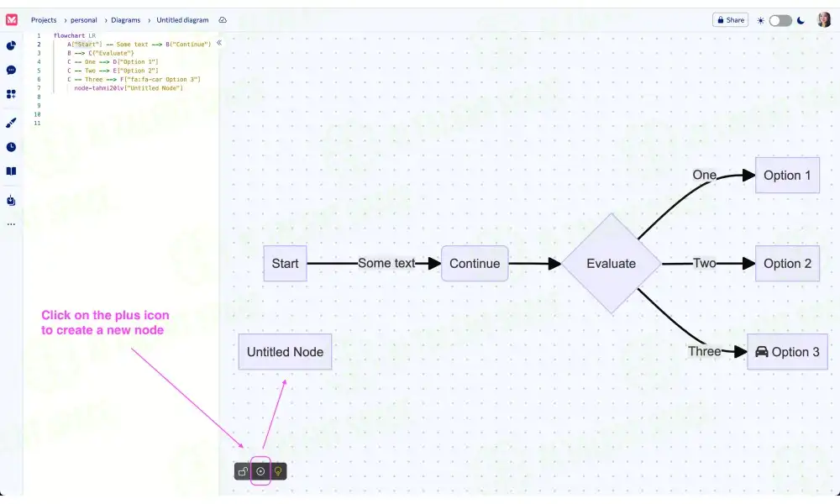840x504 pixels.
Task: Open the version history clock icon
Action: [x=10, y=146]
